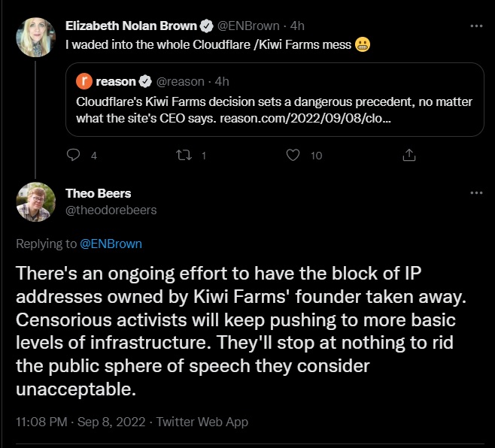Click the @theodorebeers handle
The image size is (495, 448).
pyautogui.click(x=111, y=210)
